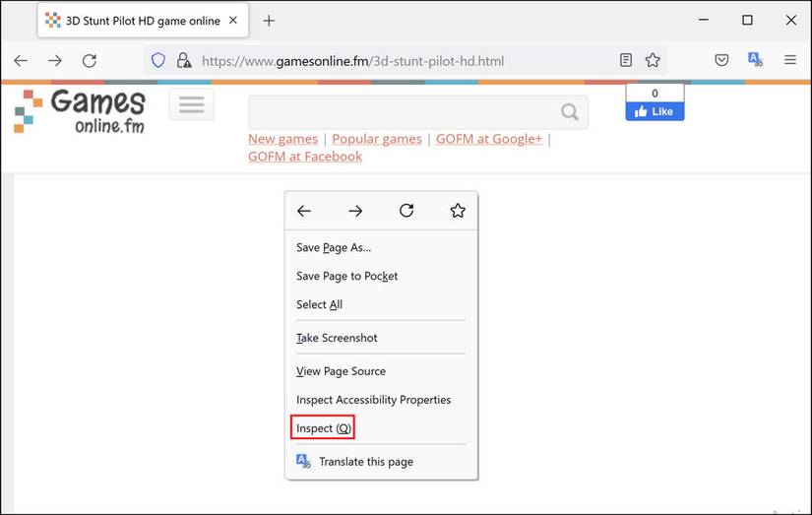The image size is (812, 515).
Task: Choose Translate this page
Action: coord(381,462)
